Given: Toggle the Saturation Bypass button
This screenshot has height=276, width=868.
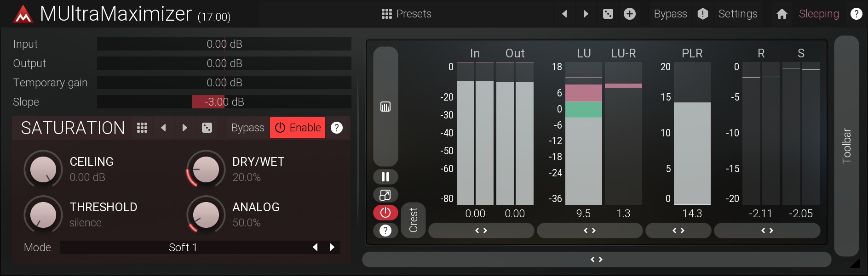Looking at the screenshot, I should tap(247, 128).
